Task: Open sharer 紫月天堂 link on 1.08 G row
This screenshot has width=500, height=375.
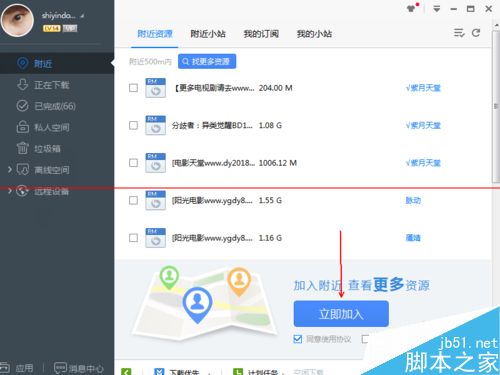Action: 423,125
